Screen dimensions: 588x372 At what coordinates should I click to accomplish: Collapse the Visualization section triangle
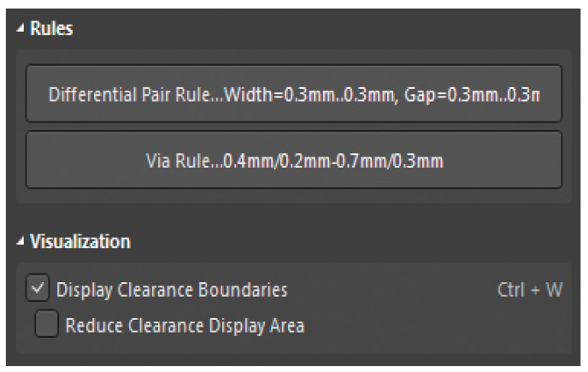pos(21,242)
